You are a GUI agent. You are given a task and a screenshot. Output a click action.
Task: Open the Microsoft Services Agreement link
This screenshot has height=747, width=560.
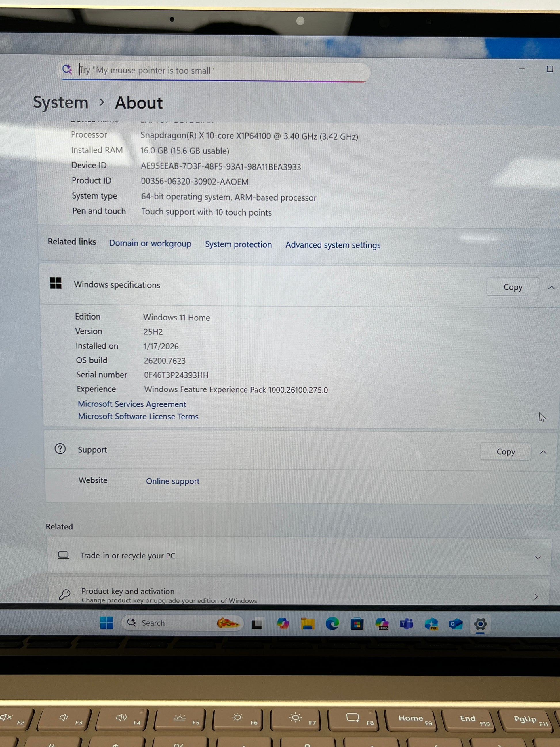[x=132, y=404]
